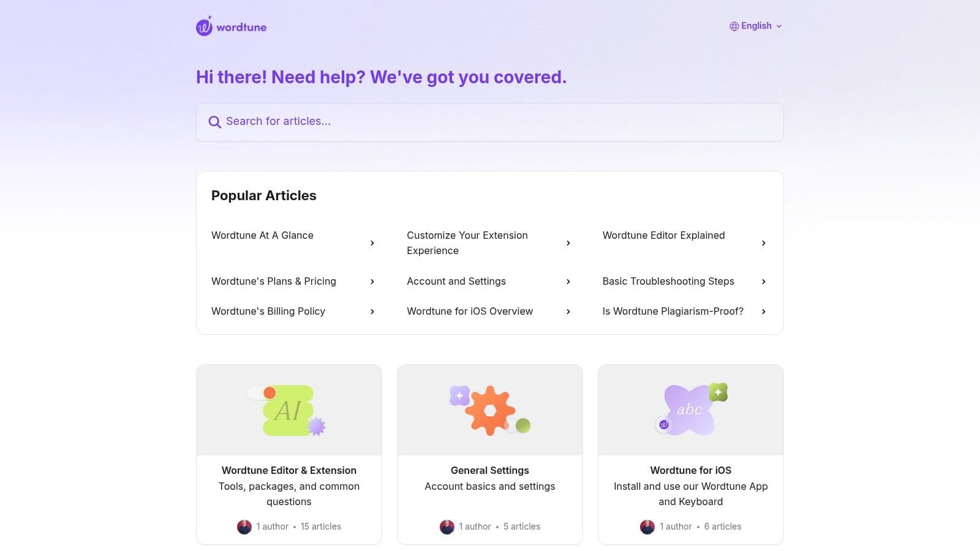Click the orange gear illustration on General Settings card

point(489,410)
